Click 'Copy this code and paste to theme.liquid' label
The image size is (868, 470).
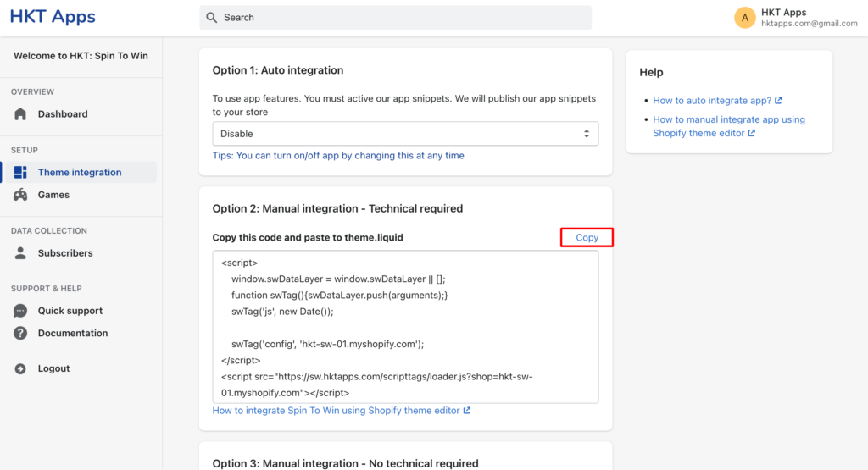[x=308, y=237]
